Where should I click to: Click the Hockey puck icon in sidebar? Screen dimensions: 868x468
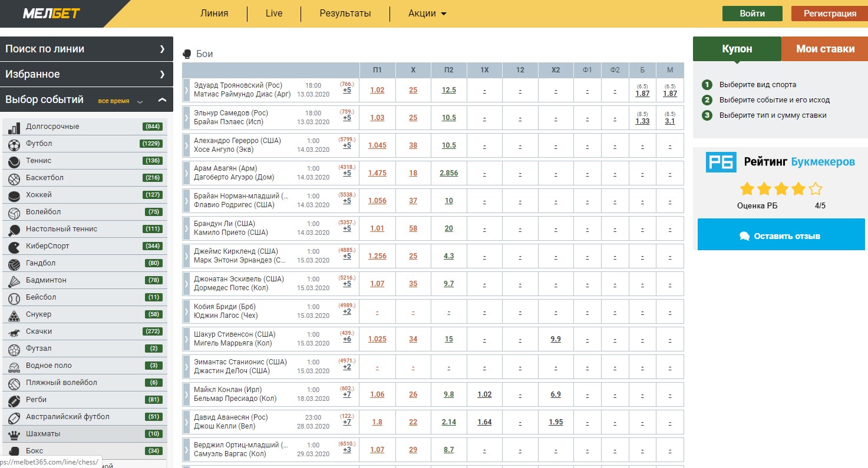click(x=14, y=195)
